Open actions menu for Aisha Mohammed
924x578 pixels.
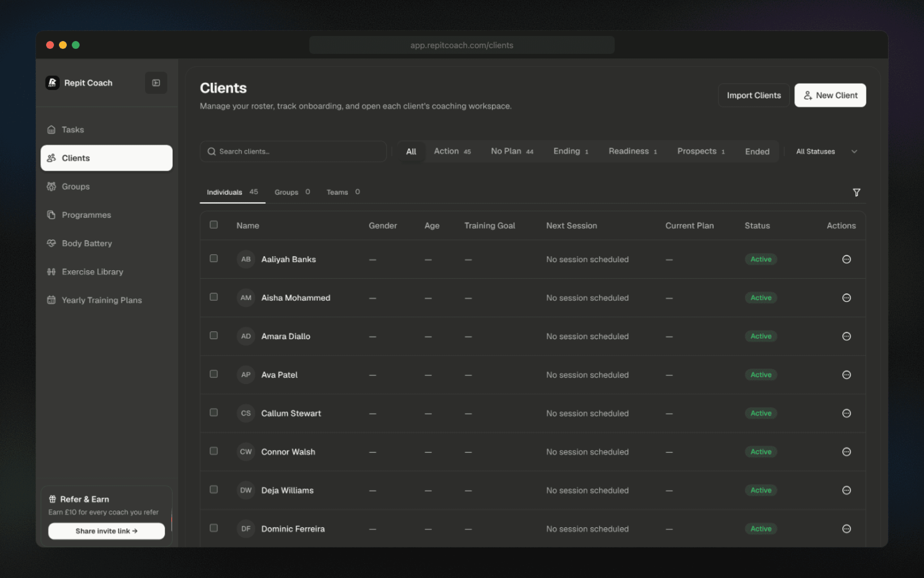coord(846,298)
